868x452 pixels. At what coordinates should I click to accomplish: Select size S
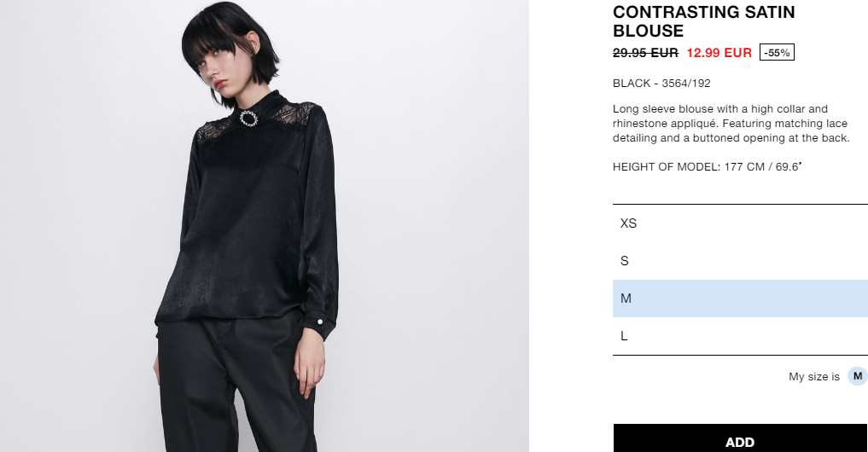pos(740,261)
